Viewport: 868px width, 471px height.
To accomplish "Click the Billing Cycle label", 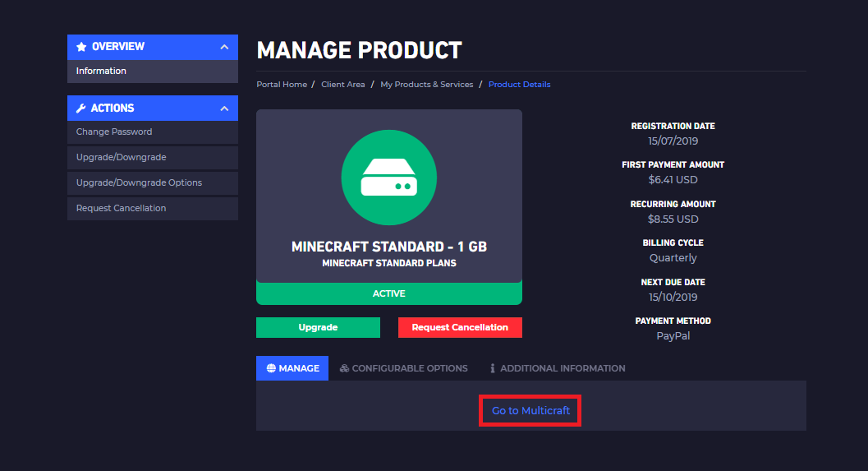I will click(673, 242).
